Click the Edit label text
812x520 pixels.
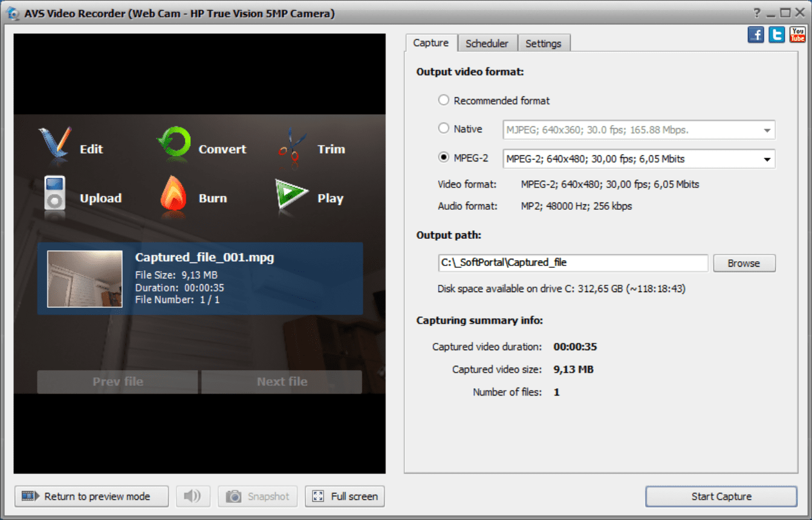91,149
